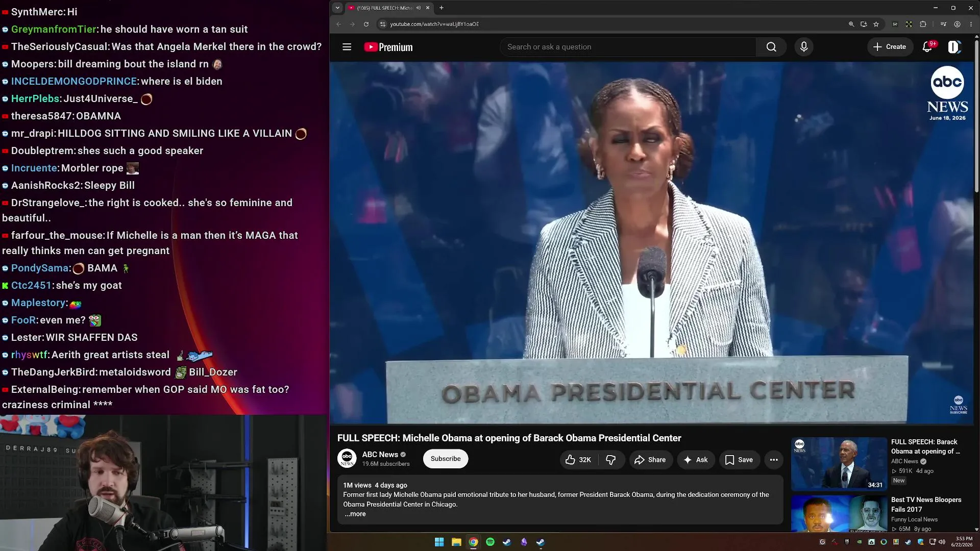Dislike the video with thumbs down
The width and height of the screenshot is (980, 551).
point(610,460)
